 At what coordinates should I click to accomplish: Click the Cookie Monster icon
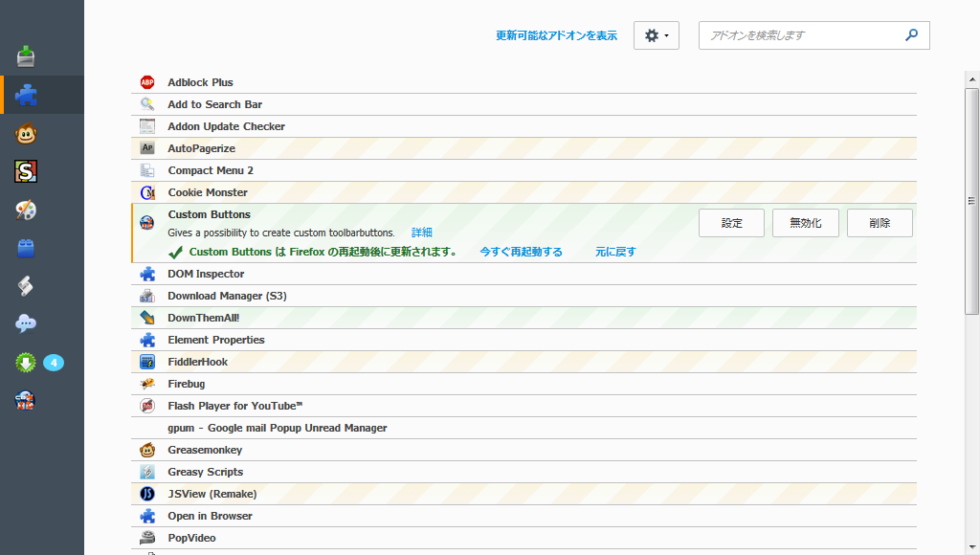pyautogui.click(x=147, y=192)
